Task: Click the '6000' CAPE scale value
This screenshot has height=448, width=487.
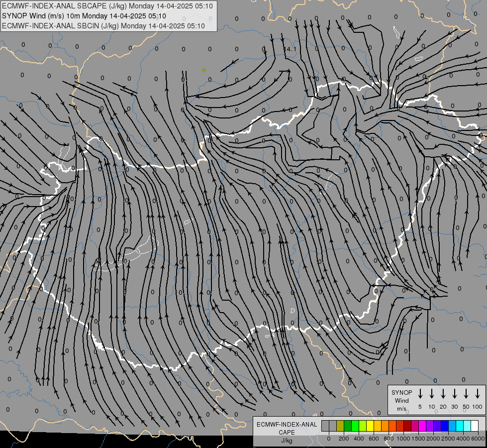Action: click(x=478, y=439)
